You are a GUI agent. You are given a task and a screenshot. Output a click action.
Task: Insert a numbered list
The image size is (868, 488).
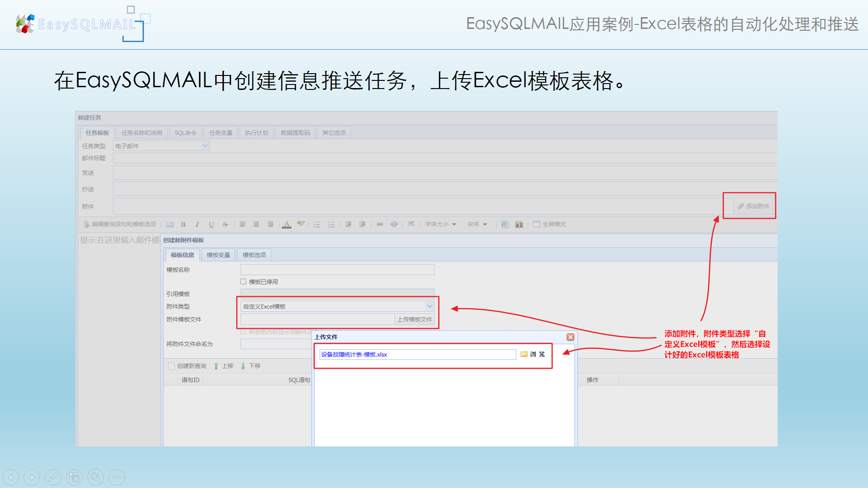331,225
